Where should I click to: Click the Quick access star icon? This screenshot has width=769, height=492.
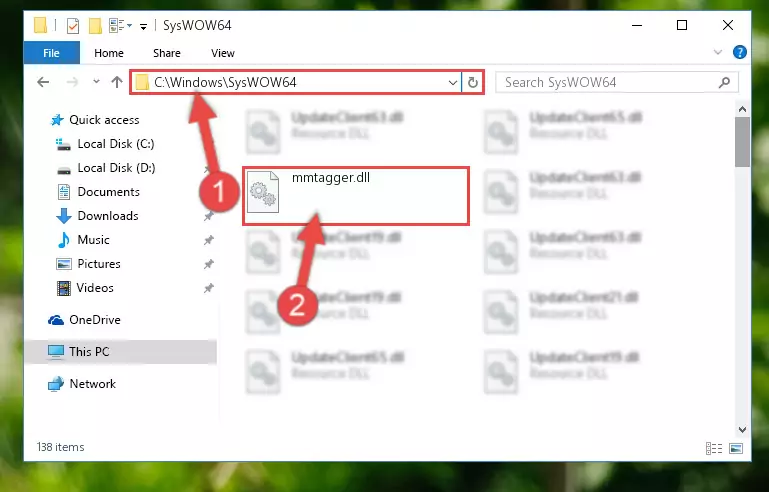pos(57,120)
